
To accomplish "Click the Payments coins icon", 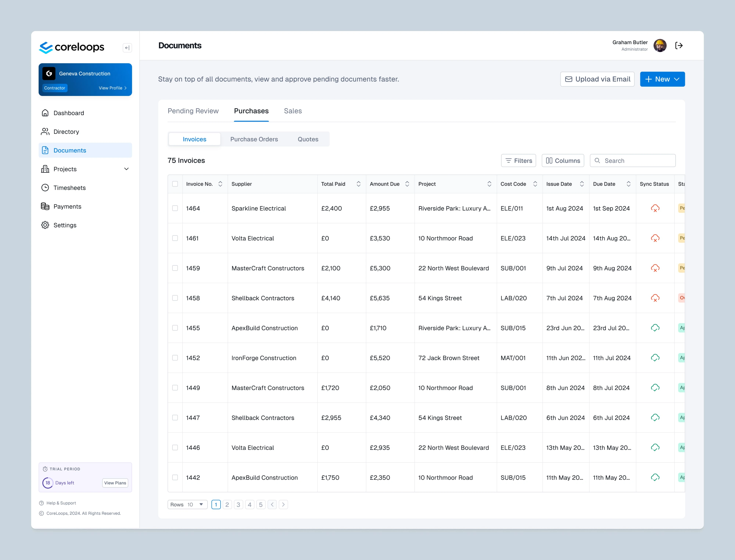I will coord(45,206).
